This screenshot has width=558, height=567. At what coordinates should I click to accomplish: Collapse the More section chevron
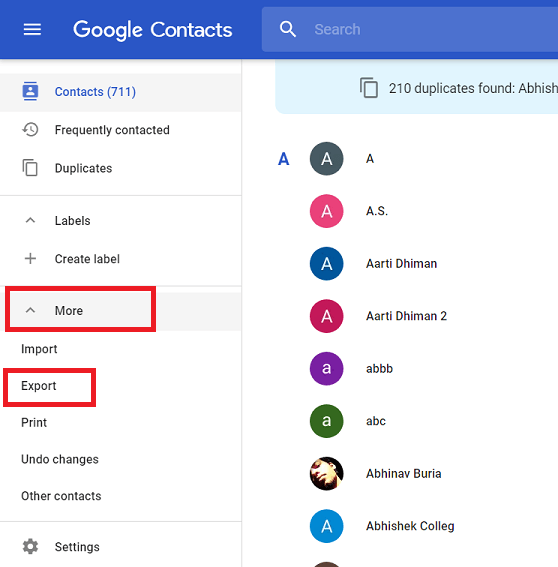point(30,310)
